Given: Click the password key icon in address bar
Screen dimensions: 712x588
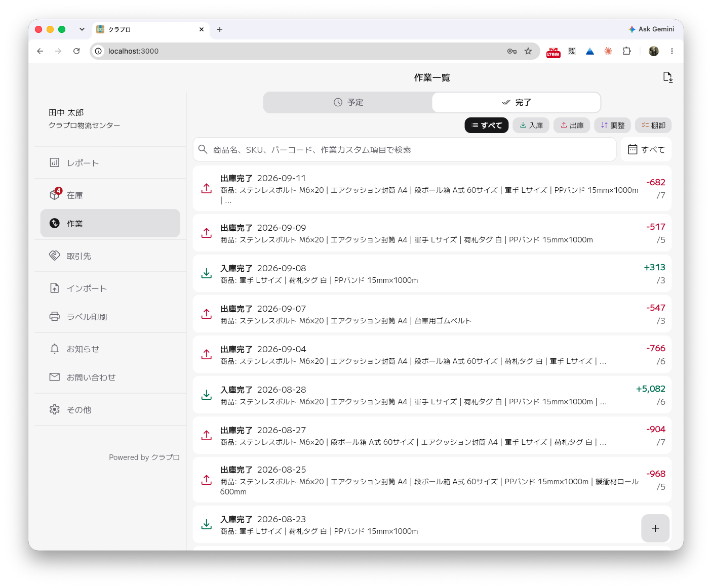Looking at the screenshot, I should tap(512, 51).
